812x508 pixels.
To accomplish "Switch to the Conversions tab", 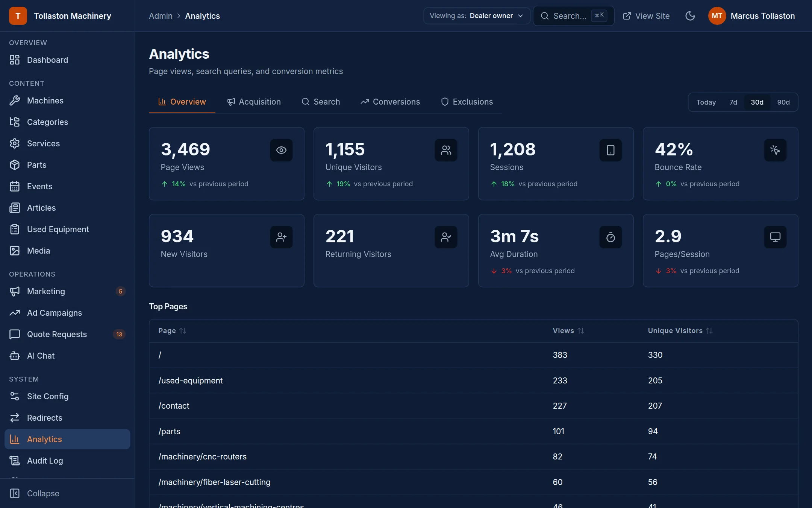I will [x=390, y=102].
